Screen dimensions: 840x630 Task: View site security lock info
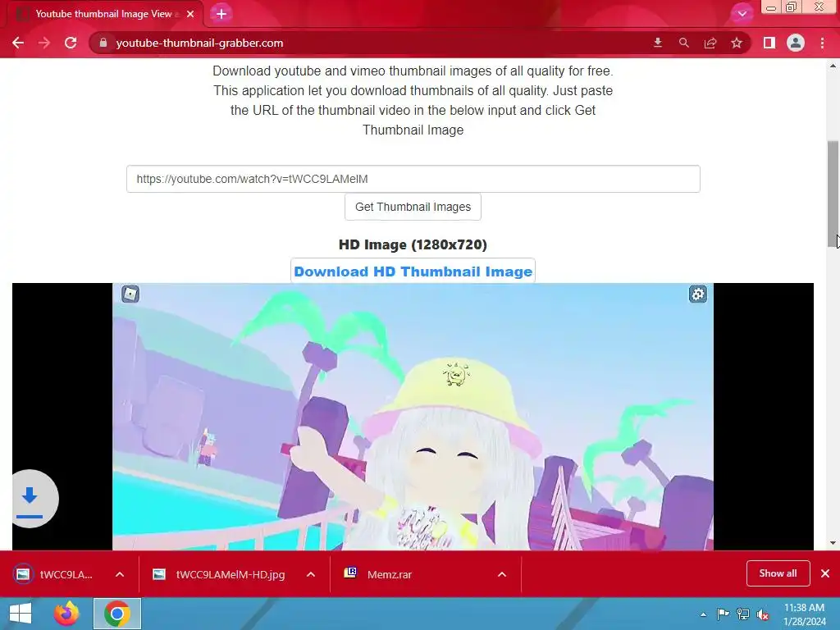[x=103, y=43]
